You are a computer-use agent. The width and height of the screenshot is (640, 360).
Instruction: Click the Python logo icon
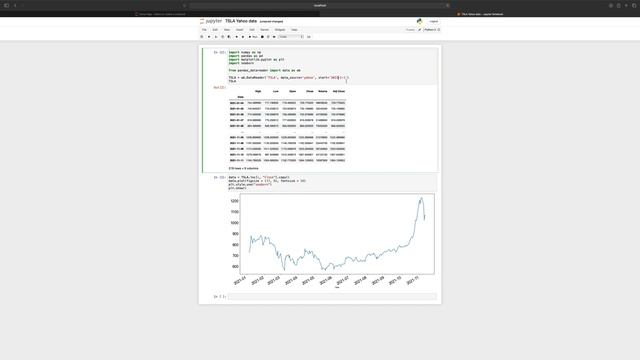(x=419, y=21)
